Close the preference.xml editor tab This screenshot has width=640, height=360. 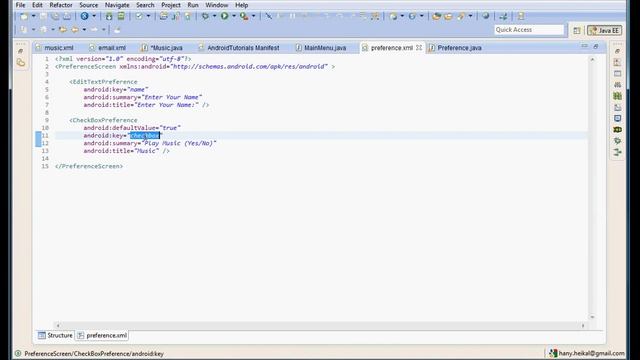click(419, 48)
